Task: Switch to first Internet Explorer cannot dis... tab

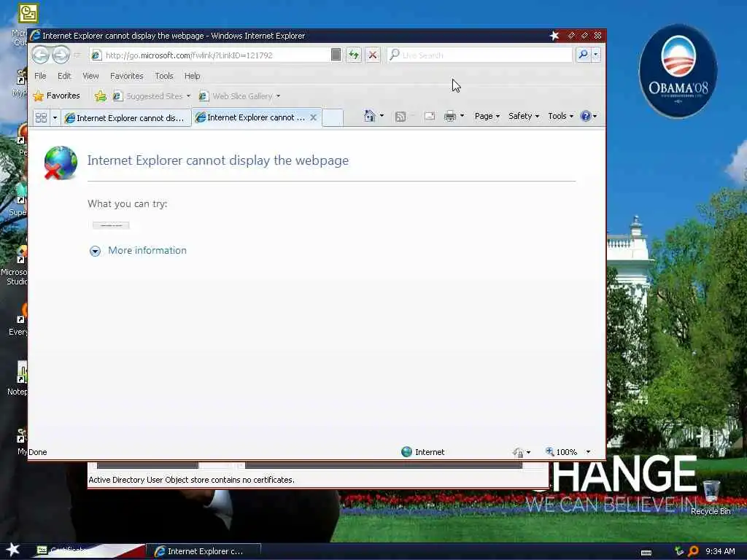Action: point(125,117)
